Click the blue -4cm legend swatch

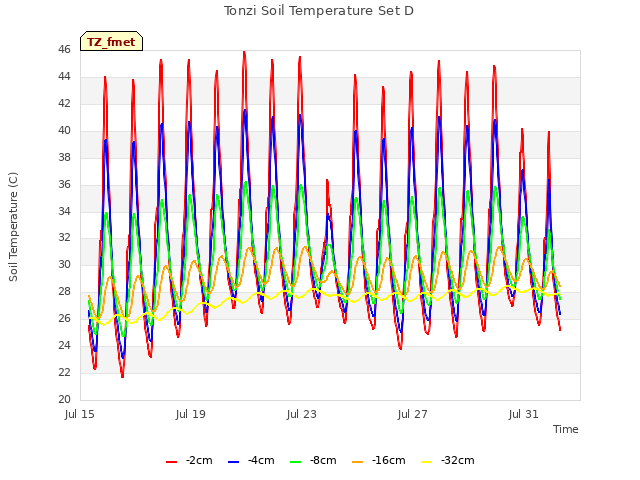pos(233,462)
